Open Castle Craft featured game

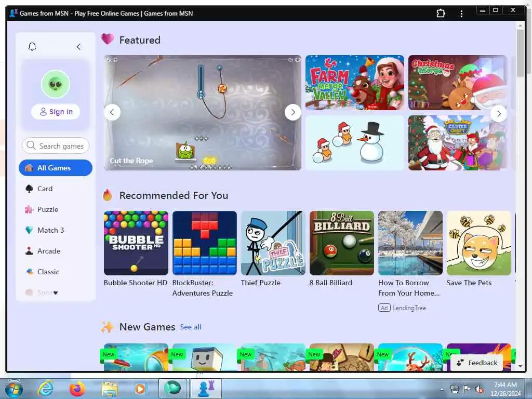pyautogui.click(x=458, y=143)
